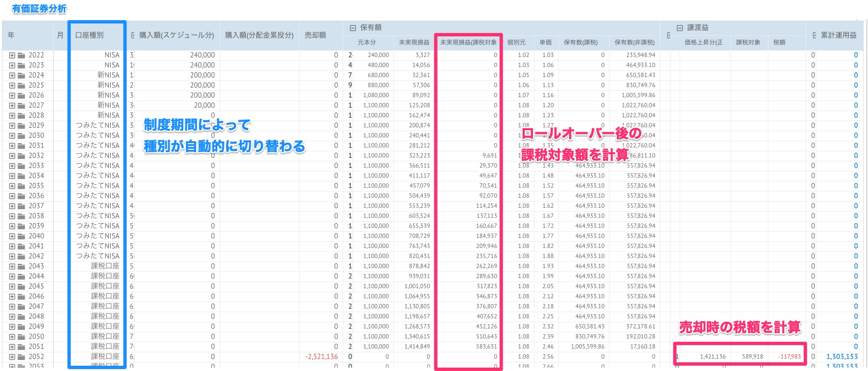Click the 有価証券分析 title
Viewport: 868px width, 371px height.
[39, 9]
